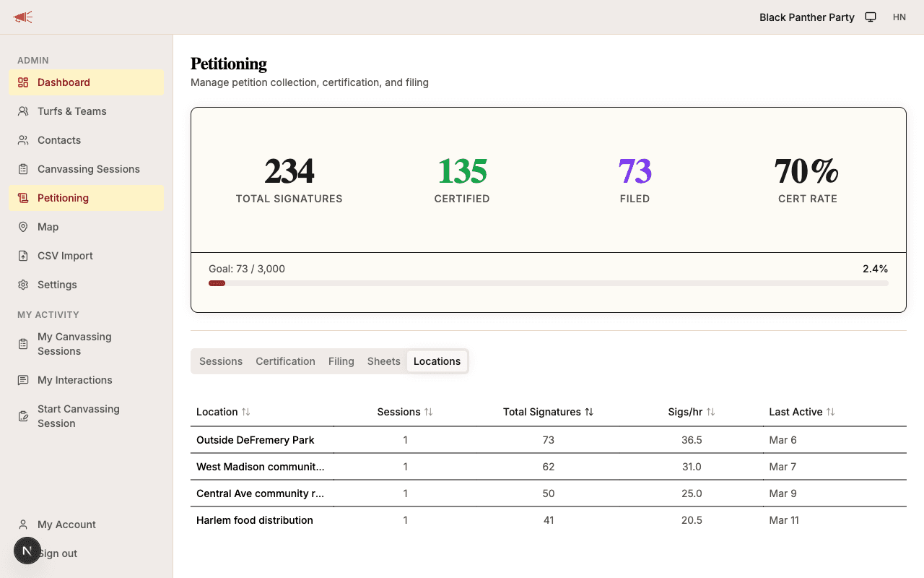Click the Sign out link
The width and height of the screenshot is (924, 578).
point(87,553)
